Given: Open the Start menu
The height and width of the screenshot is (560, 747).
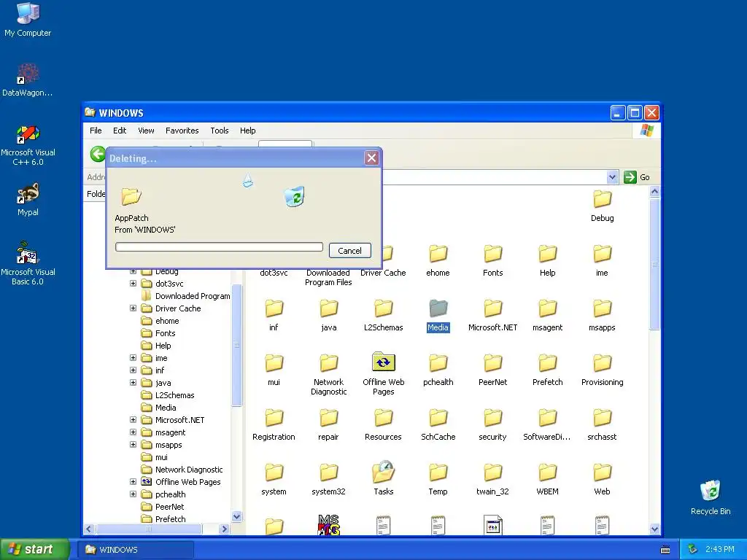Looking at the screenshot, I should click(34, 550).
